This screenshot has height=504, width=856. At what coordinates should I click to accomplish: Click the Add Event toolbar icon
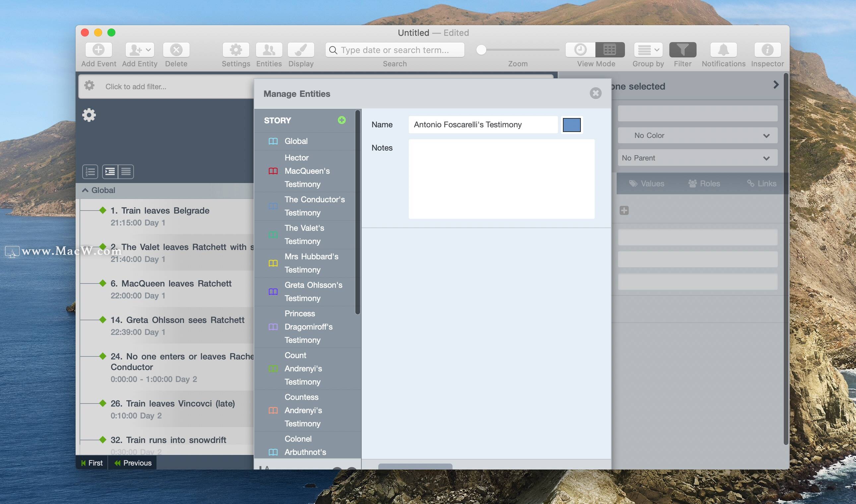pyautogui.click(x=98, y=50)
